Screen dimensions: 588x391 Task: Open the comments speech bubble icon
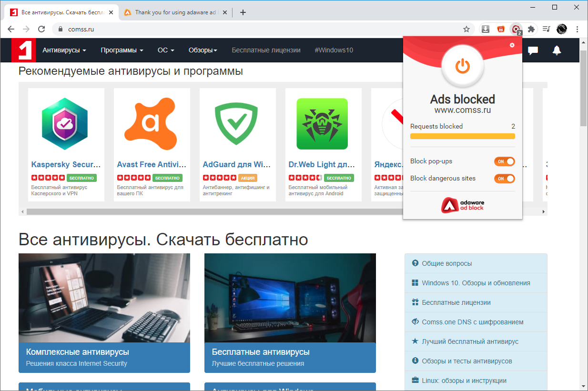click(533, 50)
